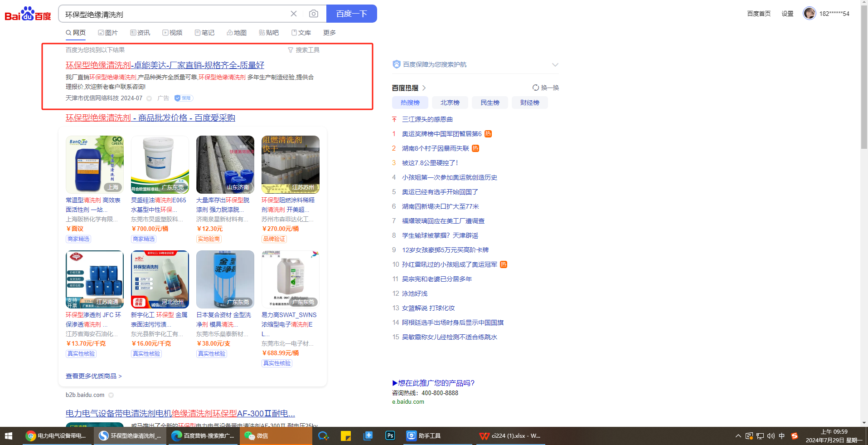Focus the search input field

[175, 14]
